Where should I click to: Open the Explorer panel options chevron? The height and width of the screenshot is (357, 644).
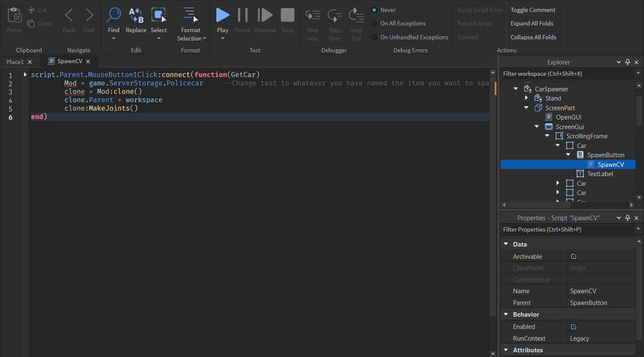(x=619, y=62)
